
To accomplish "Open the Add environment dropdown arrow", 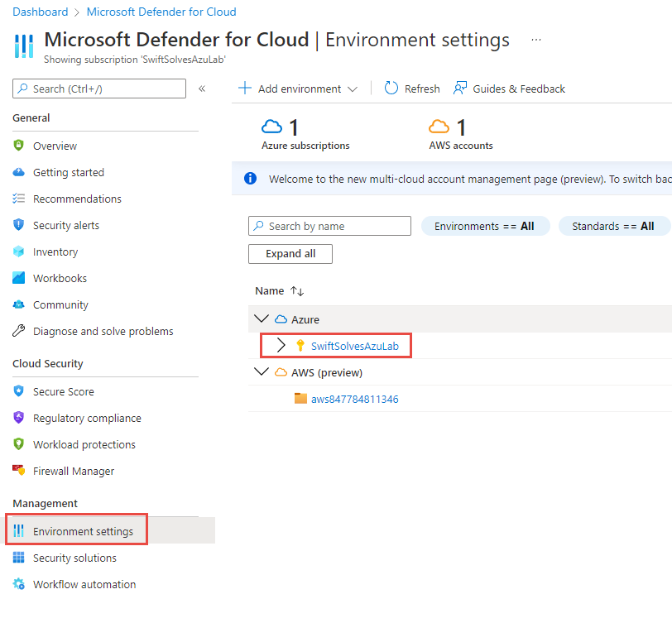I will point(353,89).
